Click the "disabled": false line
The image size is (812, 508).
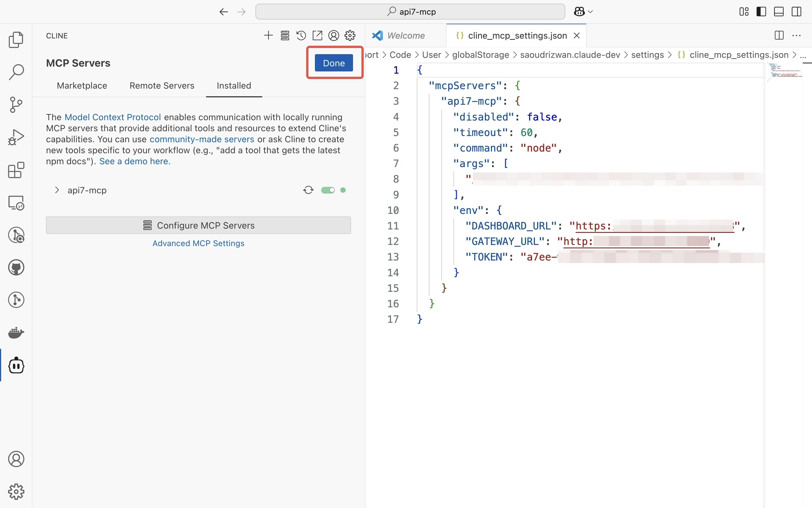pyautogui.click(x=507, y=117)
